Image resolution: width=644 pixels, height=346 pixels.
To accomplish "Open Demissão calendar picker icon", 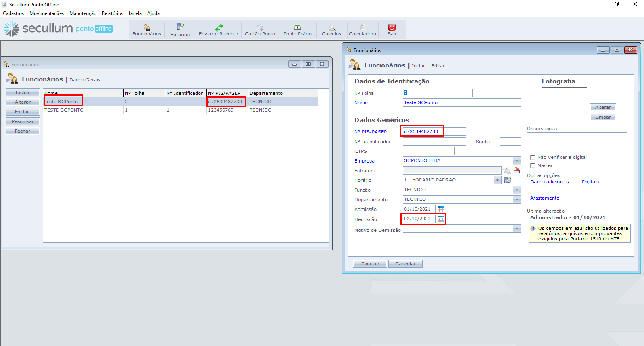I will click(x=441, y=219).
